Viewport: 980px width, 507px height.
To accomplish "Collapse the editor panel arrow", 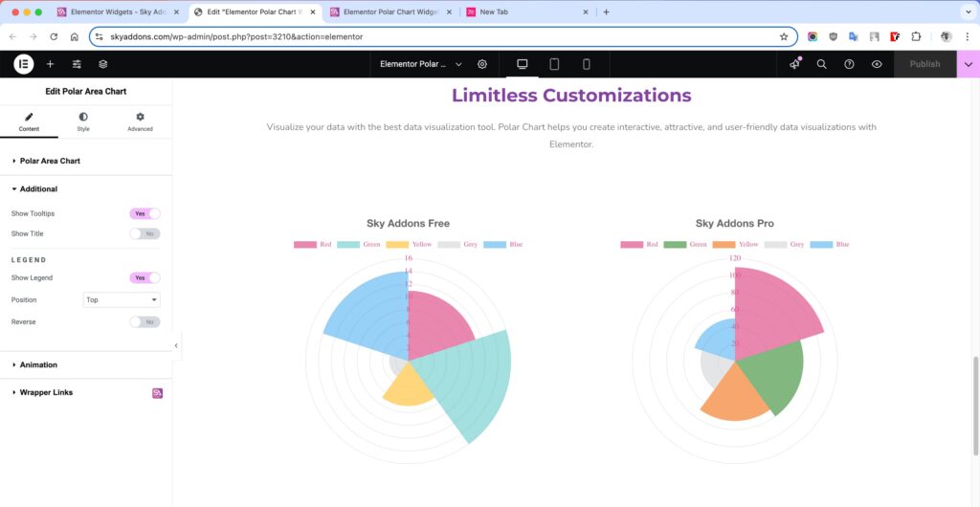I will click(176, 345).
